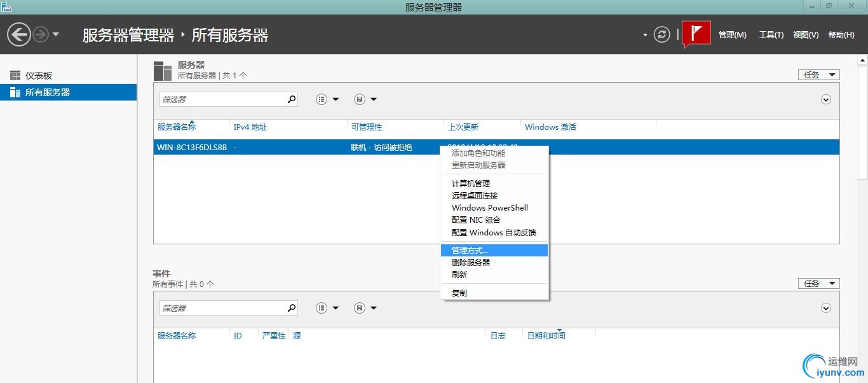Collapse the servers section with chevron
Screen dimensions: 868x383
point(826,99)
